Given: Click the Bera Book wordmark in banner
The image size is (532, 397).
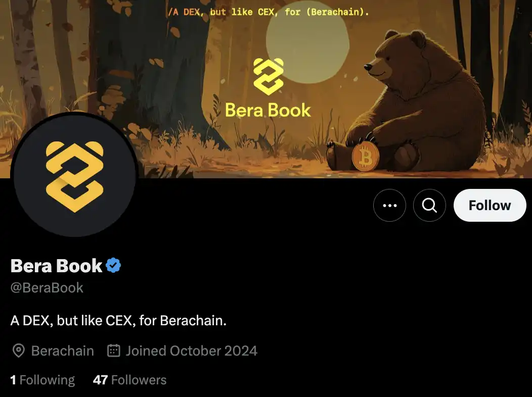Looking at the screenshot, I should (x=268, y=110).
